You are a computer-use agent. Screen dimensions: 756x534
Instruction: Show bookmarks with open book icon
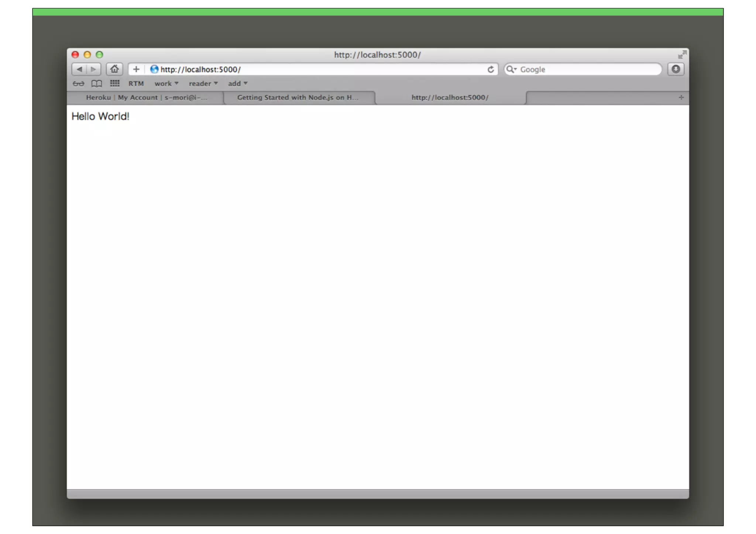coord(96,84)
